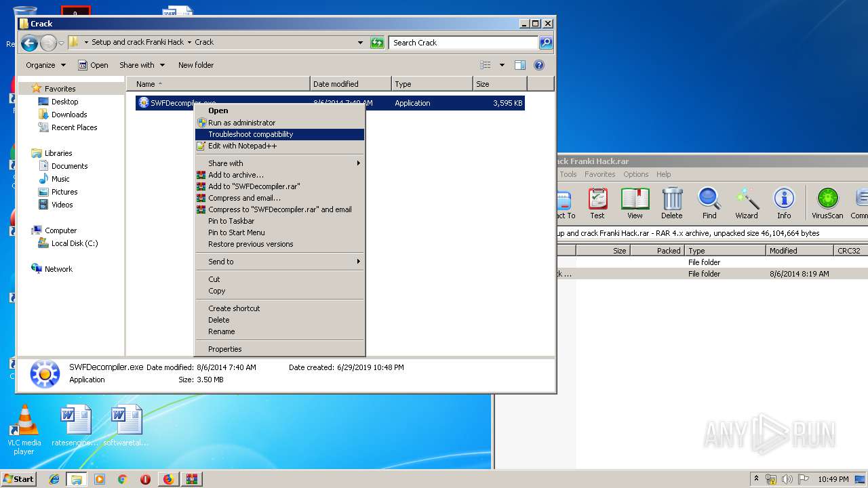Open views dropdown arrow
Image resolution: width=868 pixels, height=488 pixels.
point(502,65)
